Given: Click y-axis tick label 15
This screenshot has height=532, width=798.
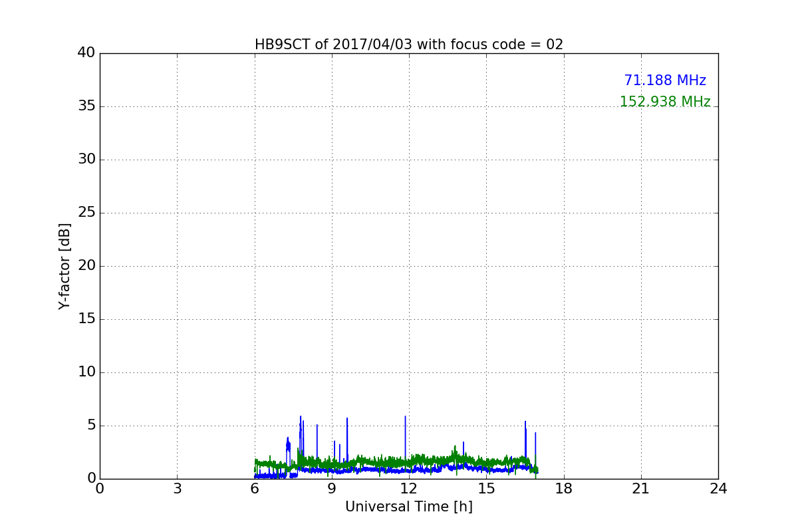Looking at the screenshot, I should (x=86, y=319).
